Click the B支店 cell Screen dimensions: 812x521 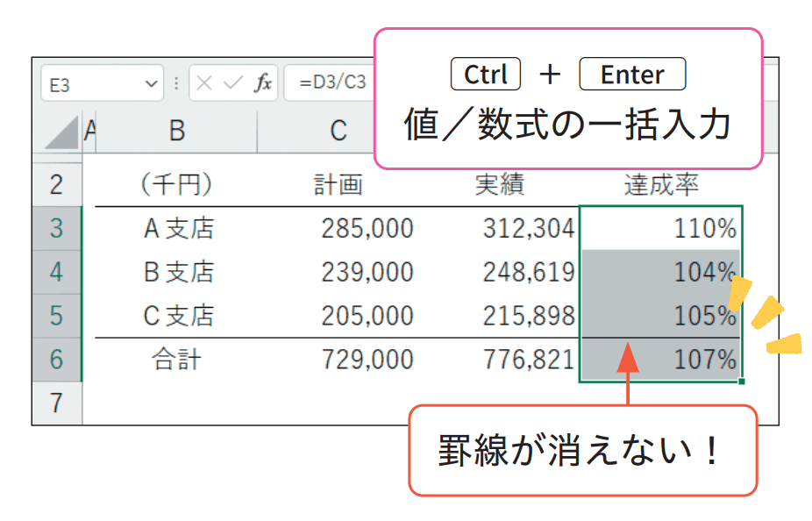tap(176, 273)
